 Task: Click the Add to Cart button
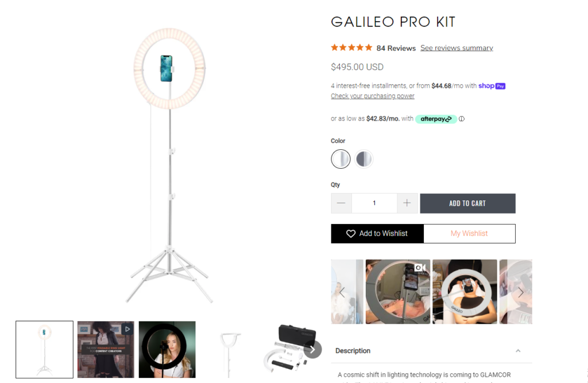tap(467, 203)
